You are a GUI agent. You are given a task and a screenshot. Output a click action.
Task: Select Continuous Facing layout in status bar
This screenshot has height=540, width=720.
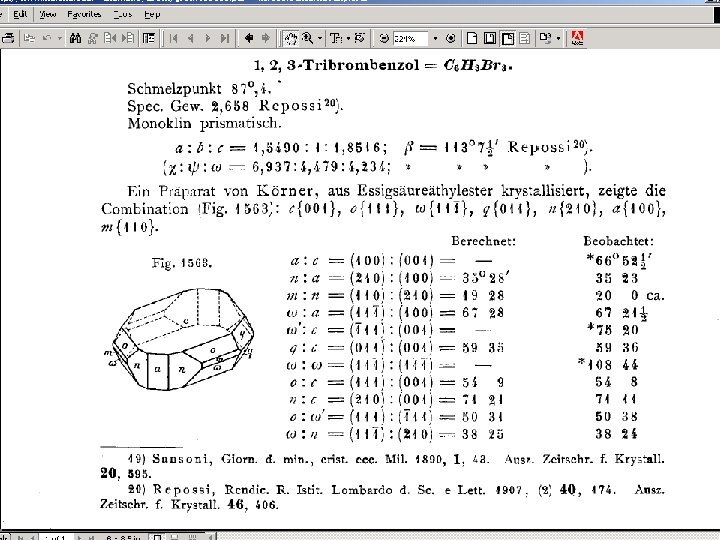pos(192,537)
